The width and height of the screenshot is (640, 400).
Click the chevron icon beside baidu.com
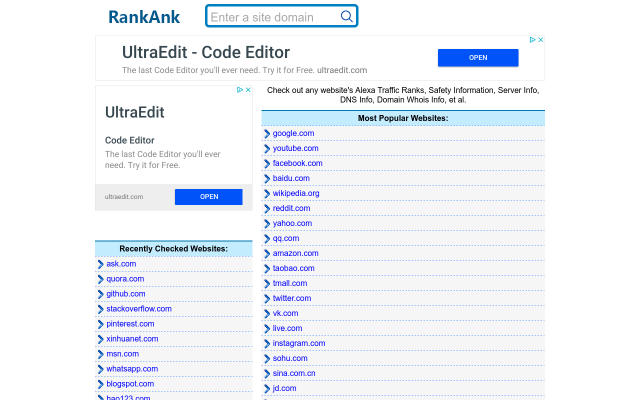pos(267,179)
